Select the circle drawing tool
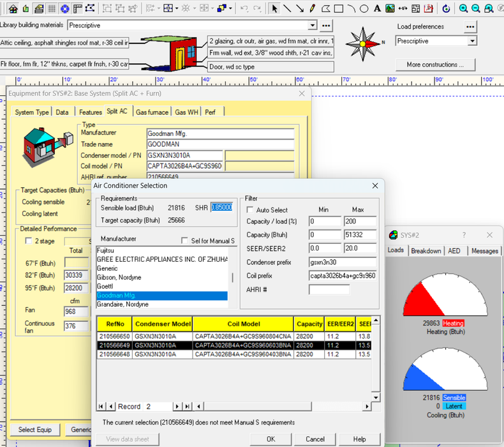 tap(364, 9)
